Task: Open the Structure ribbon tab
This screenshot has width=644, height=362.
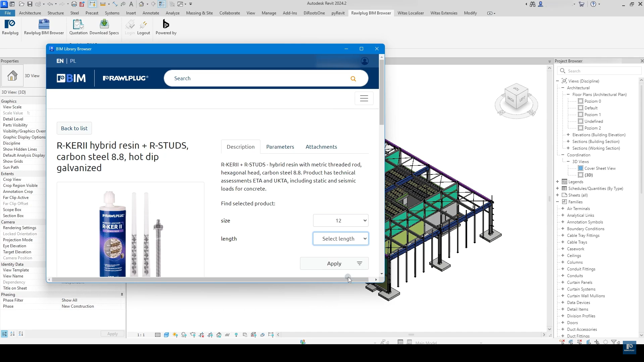Action: [x=55, y=13]
